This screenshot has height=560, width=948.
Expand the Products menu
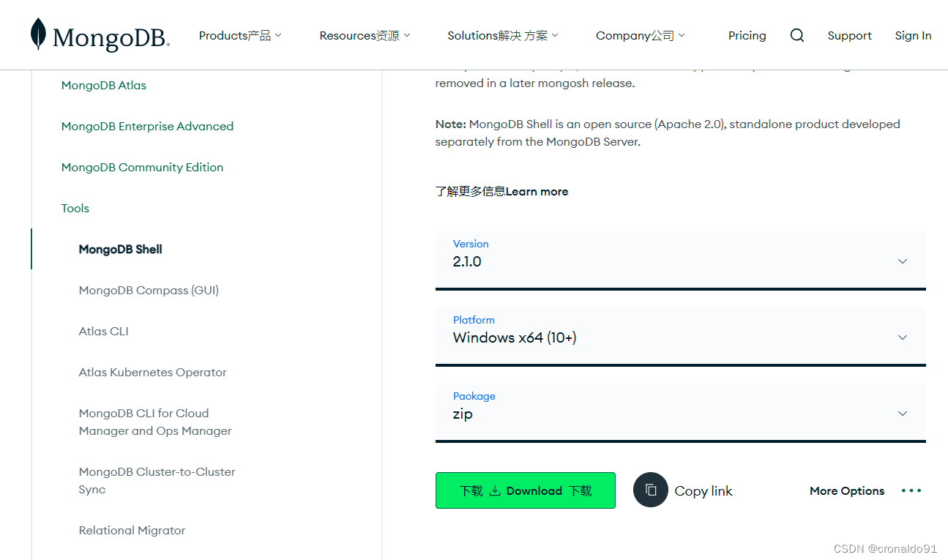pyautogui.click(x=240, y=35)
